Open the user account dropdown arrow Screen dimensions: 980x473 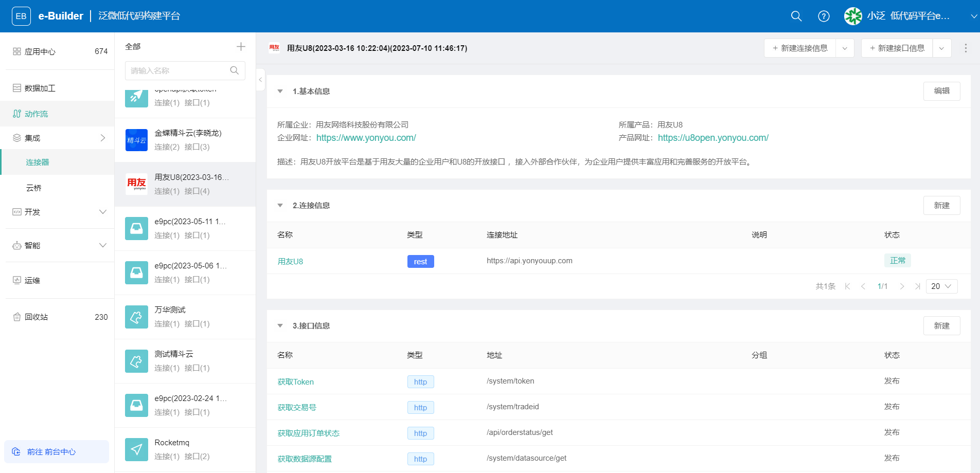(974, 16)
